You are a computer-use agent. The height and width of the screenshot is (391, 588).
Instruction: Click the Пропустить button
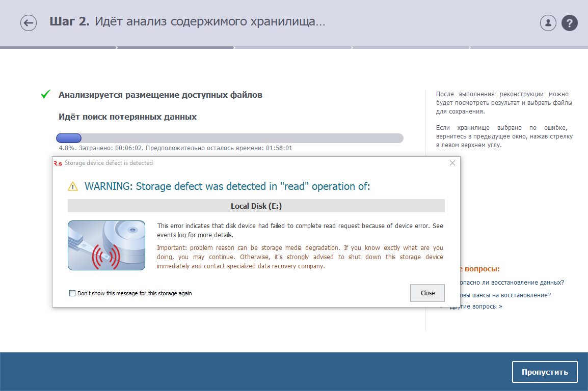click(544, 372)
